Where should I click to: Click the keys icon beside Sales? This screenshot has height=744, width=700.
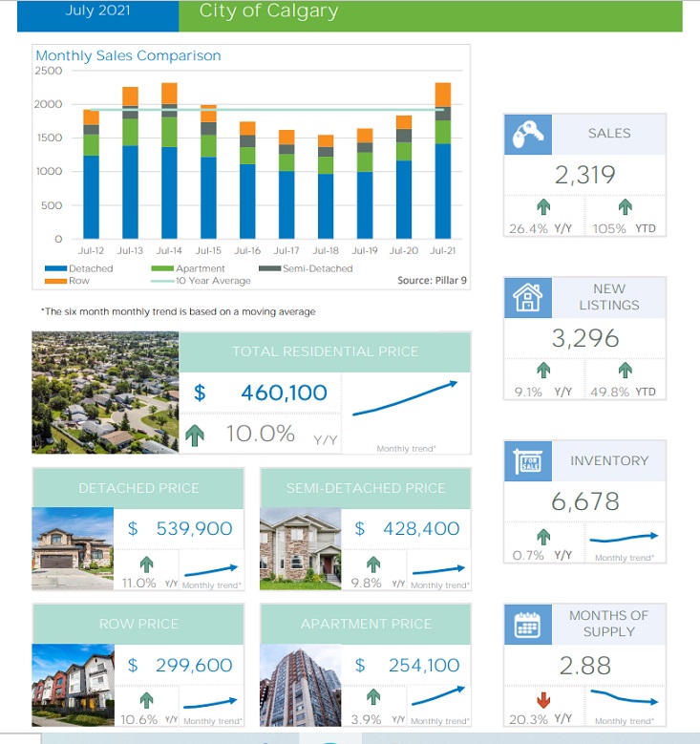click(x=528, y=134)
